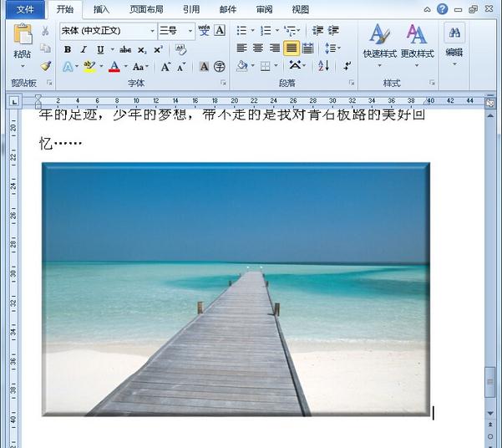Switch to the 引用 References tab
Viewport: 502px width, 448px height.
(191, 9)
